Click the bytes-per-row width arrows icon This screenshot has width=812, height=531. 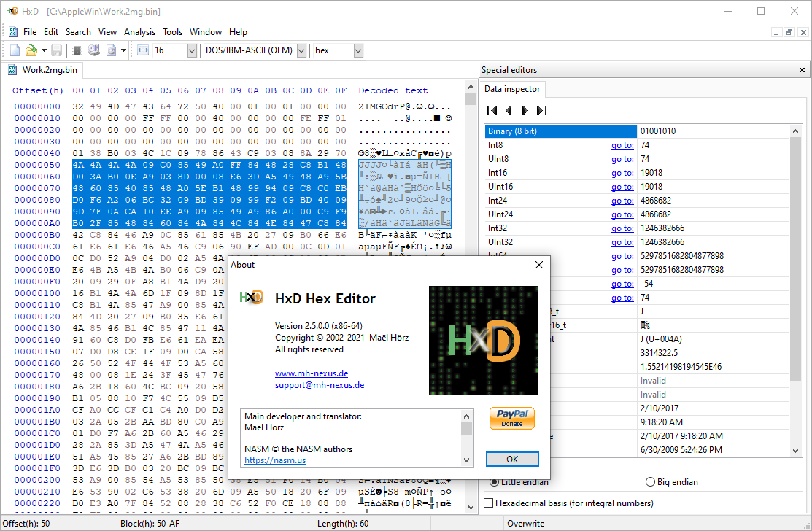coord(143,50)
